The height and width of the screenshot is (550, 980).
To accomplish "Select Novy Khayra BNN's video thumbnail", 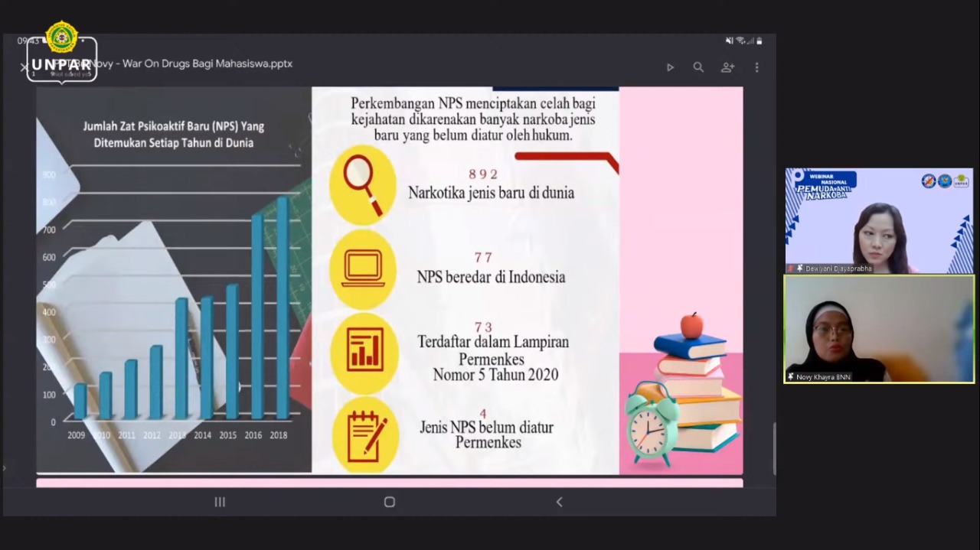I will coord(878,328).
